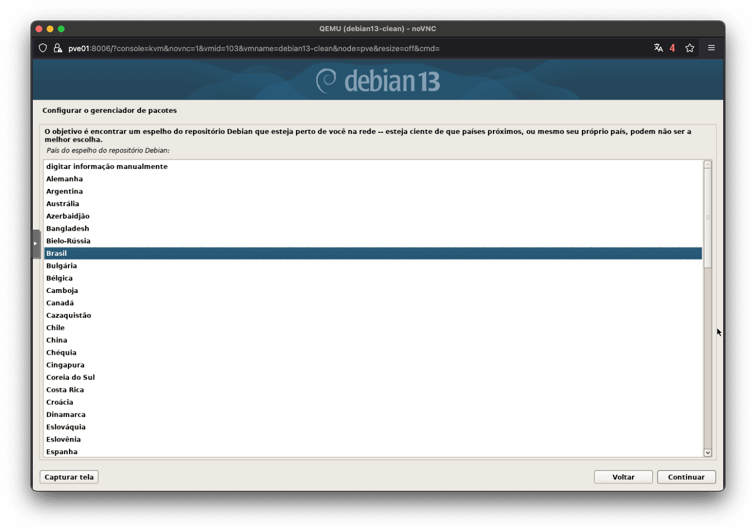This screenshot has width=756, height=532.
Task: Click the Capturar tela button
Action: coord(69,477)
